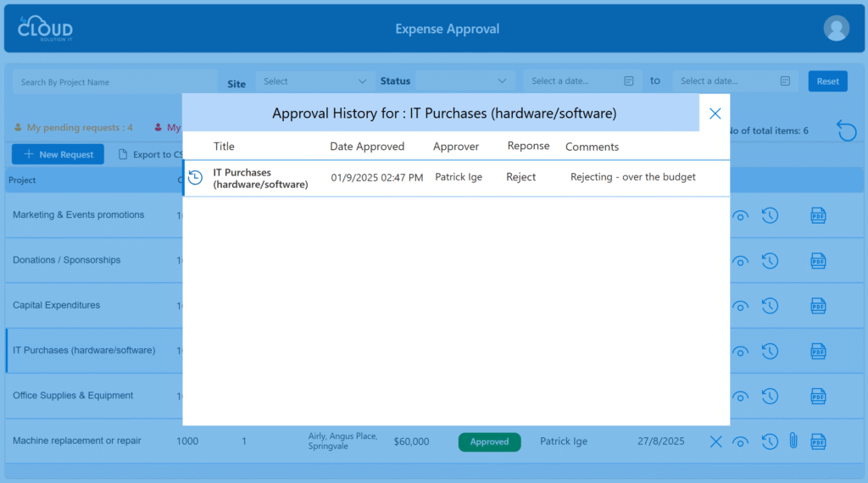This screenshot has height=483, width=868.
Task: Click the history icon in approval record row
Action: pyautogui.click(x=195, y=178)
